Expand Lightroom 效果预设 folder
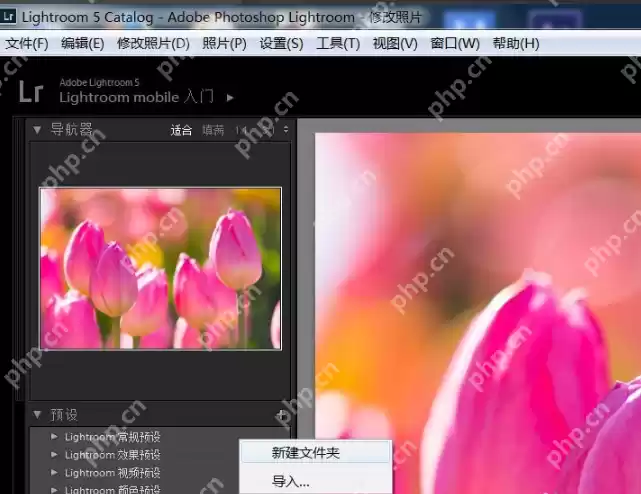 pyautogui.click(x=54, y=454)
